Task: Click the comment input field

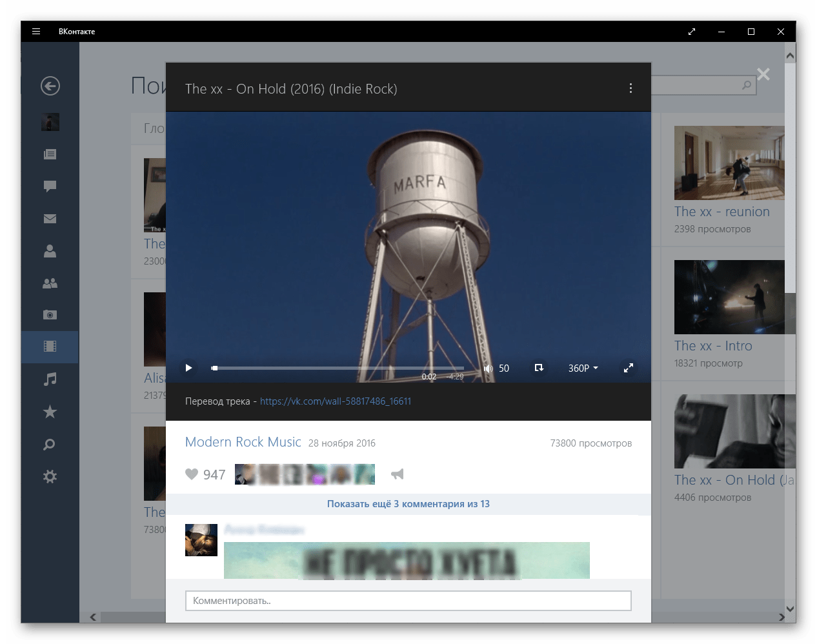Action: [408, 601]
